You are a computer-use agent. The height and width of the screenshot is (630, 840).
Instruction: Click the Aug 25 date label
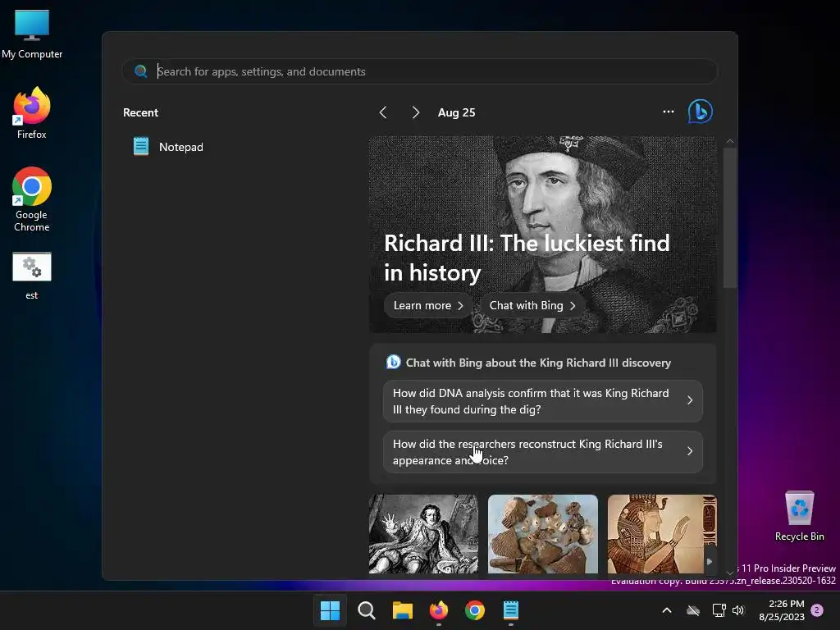[456, 112]
